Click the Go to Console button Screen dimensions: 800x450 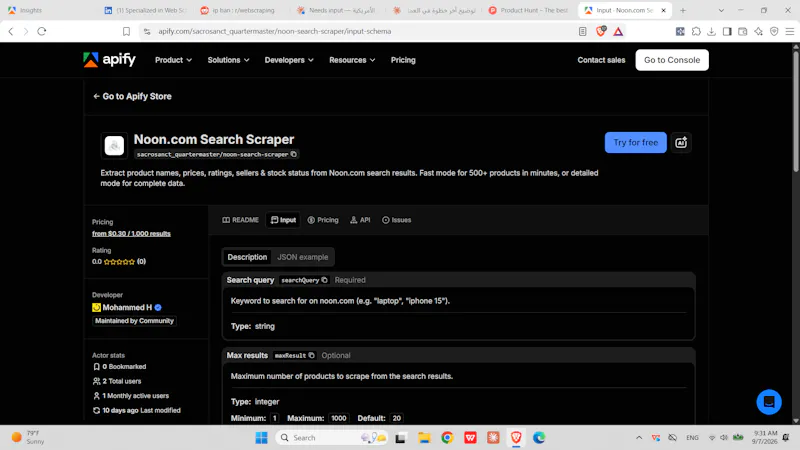[x=671, y=60]
